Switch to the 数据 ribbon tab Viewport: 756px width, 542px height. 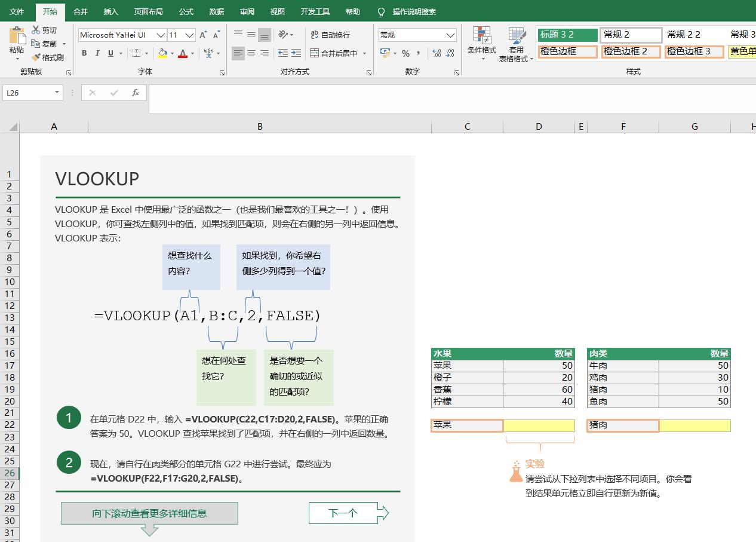(217, 11)
